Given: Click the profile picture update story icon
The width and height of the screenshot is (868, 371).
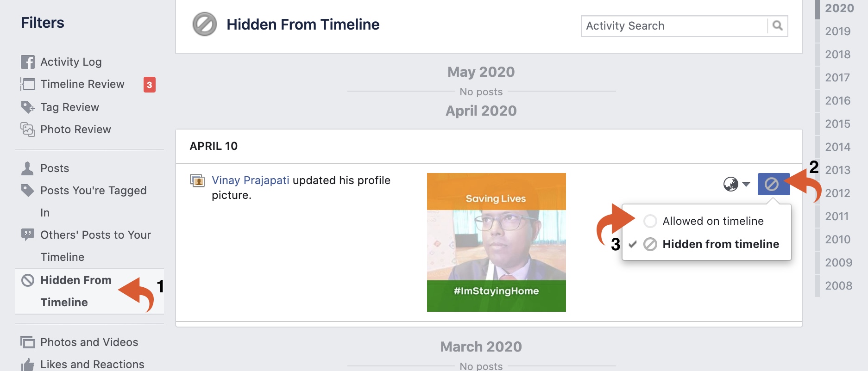Looking at the screenshot, I should [x=197, y=180].
